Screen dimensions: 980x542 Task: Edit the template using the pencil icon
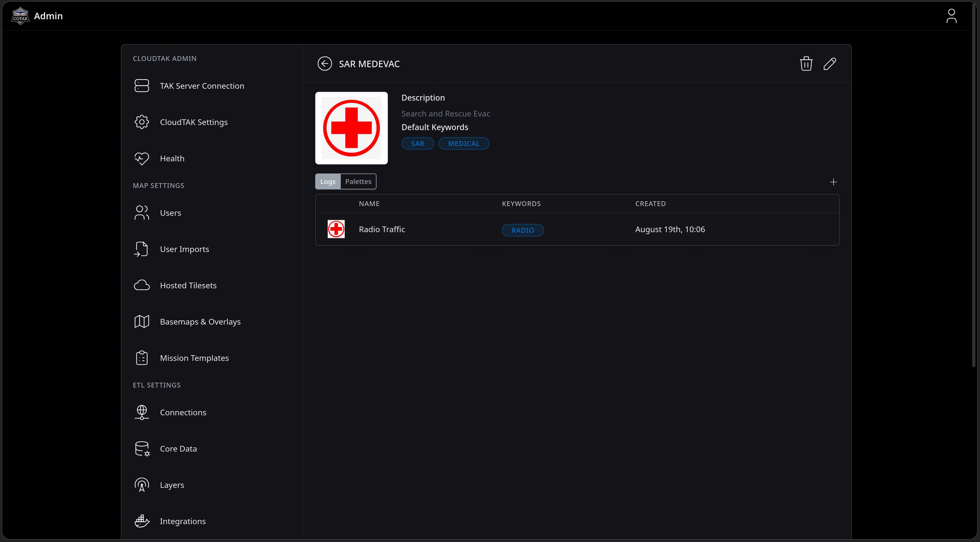[830, 64]
